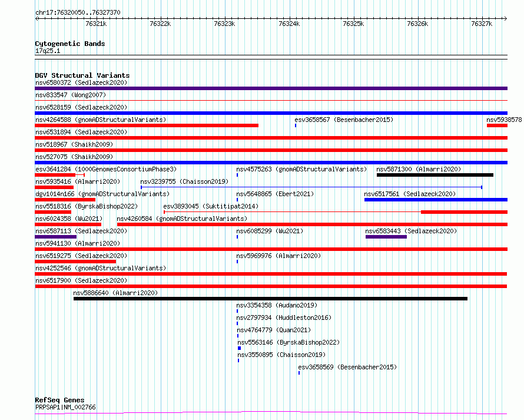This screenshot has height=420, width=524.
Task: Click the nsv6580372 (Sedlazeck2020) variant label
Action: 81,82
